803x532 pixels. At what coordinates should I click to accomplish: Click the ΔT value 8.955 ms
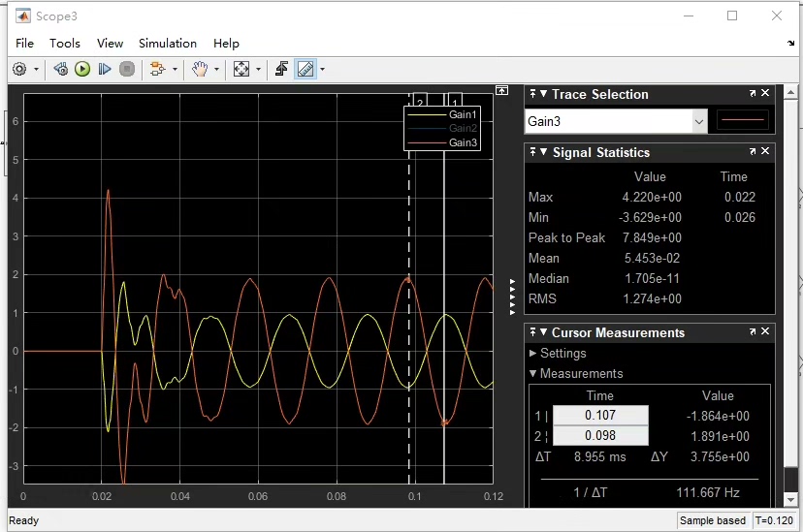pyautogui.click(x=599, y=456)
